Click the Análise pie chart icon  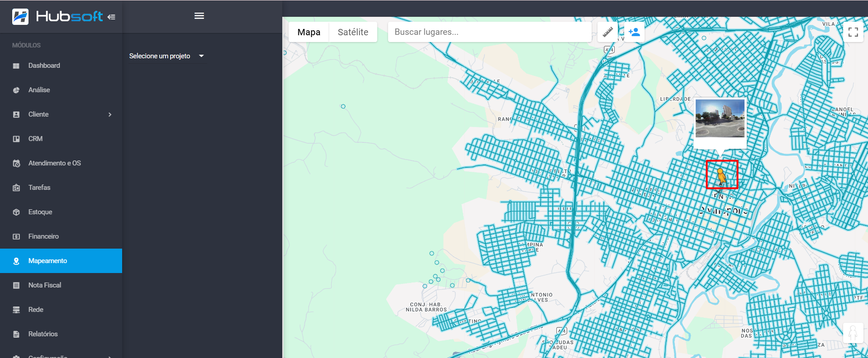[16, 90]
